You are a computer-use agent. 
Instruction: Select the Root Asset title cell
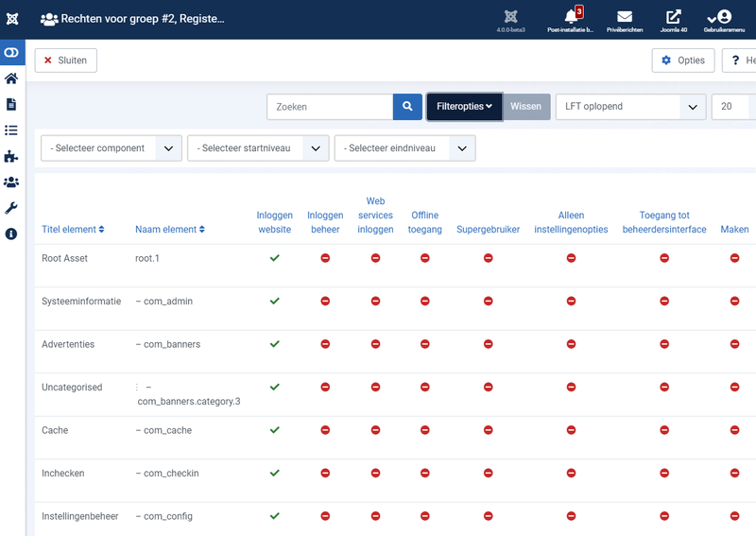point(64,258)
